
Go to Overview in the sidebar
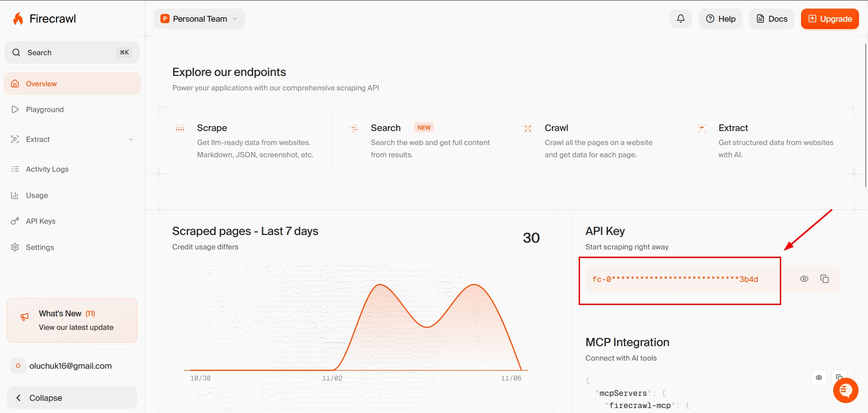tap(72, 84)
